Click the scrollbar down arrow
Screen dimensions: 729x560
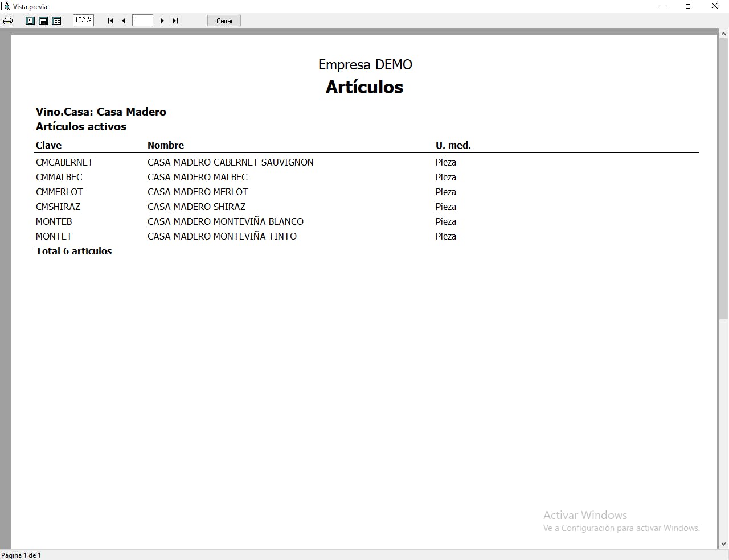pos(723,544)
